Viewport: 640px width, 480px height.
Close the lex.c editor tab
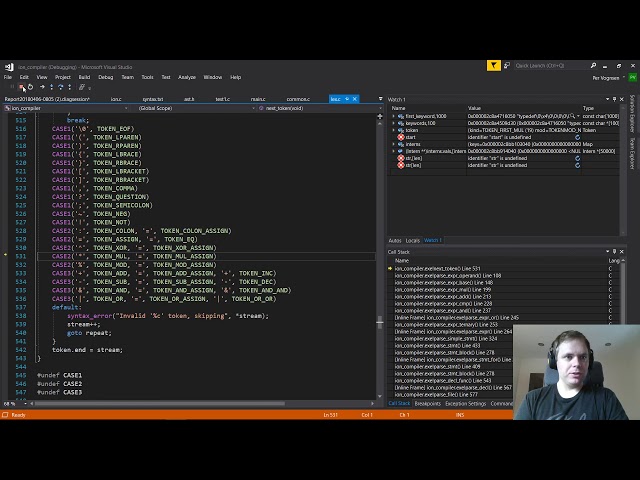355,99
